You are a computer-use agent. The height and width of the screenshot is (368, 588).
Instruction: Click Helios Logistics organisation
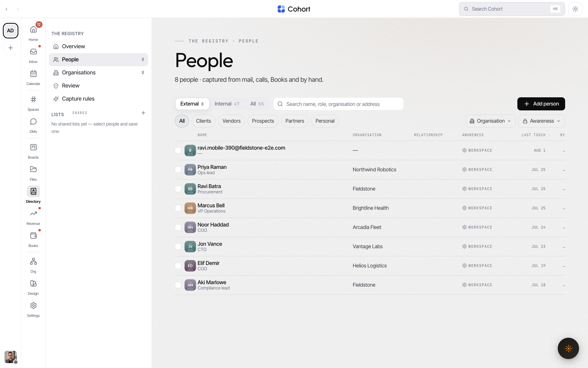370,266
